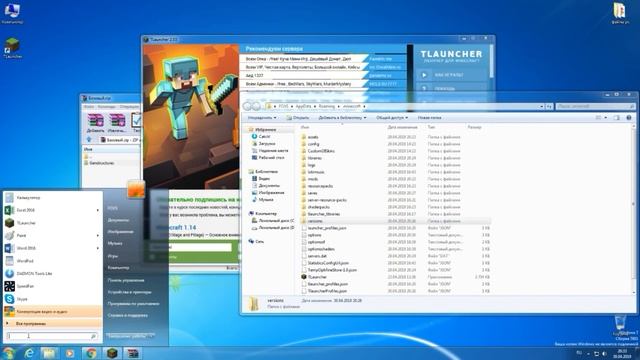The image size is (640, 360).
Task: Click the Forward arrow in the Explorer window
Action: tap(256, 106)
